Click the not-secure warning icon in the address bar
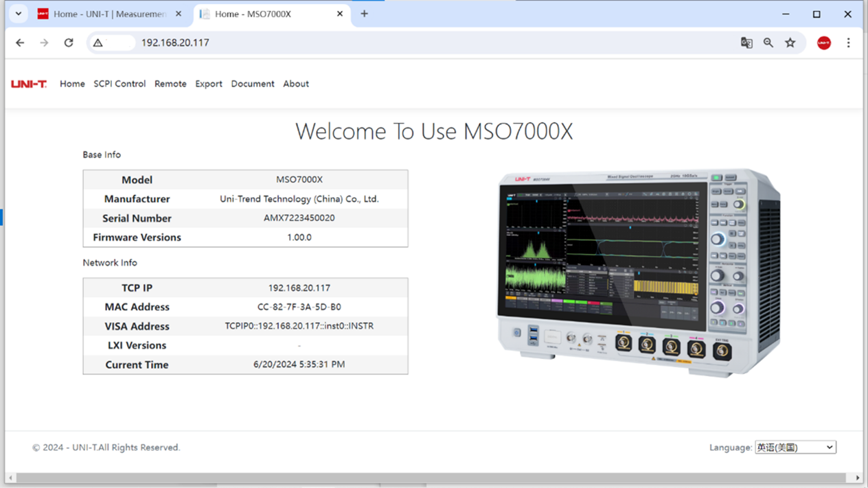Image resolution: width=868 pixels, height=488 pixels. (98, 43)
